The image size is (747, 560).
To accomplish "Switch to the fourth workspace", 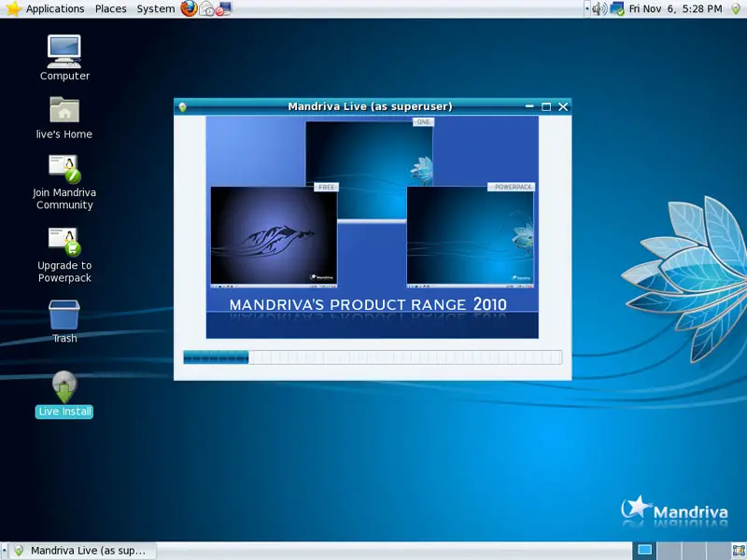I will [718, 551].
